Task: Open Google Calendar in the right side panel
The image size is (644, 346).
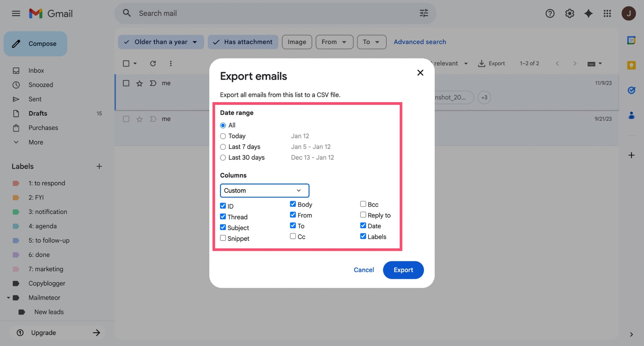Action: point(631,40)
